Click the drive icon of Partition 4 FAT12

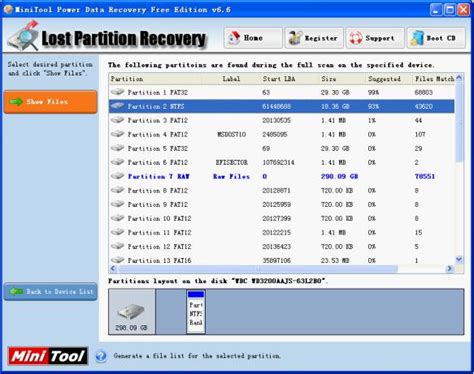click(x=117, y=134)
